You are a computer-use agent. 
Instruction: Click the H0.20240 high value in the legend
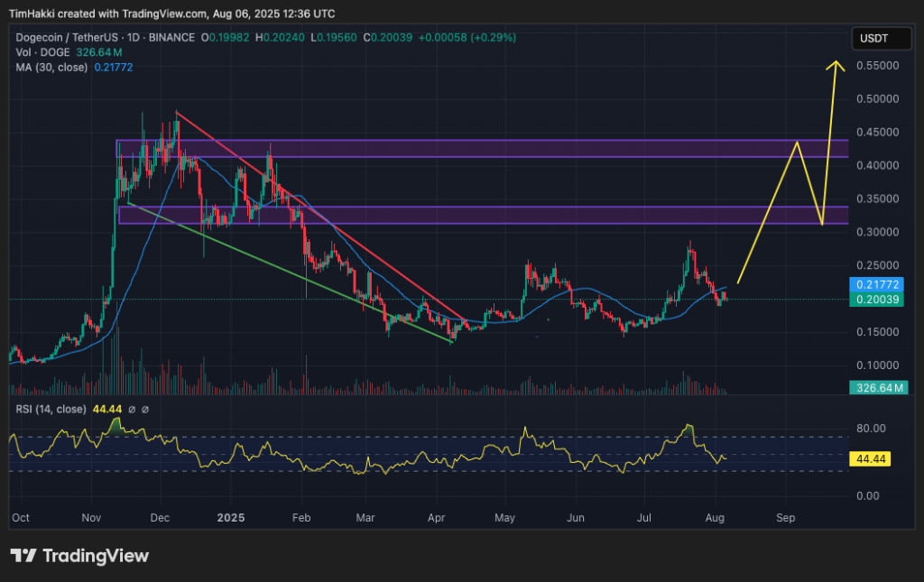[280, 38]
